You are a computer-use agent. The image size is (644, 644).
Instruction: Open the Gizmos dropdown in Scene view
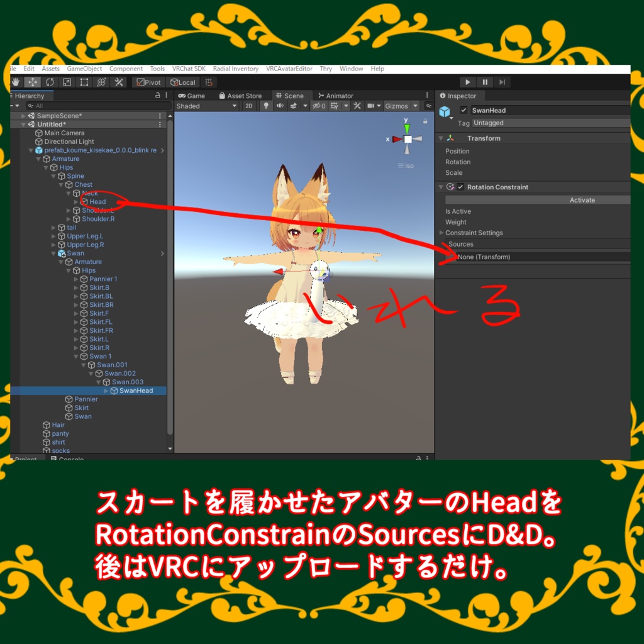pos(414,106)
